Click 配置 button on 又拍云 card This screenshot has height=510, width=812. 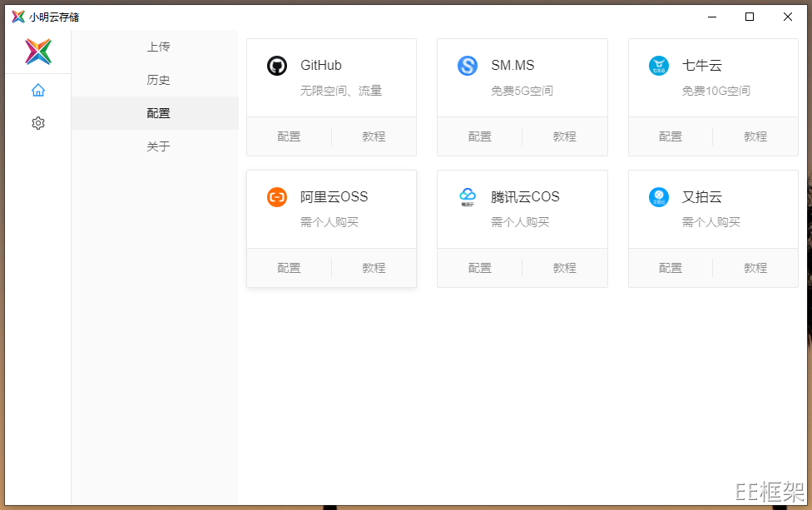tap(671, 268)
